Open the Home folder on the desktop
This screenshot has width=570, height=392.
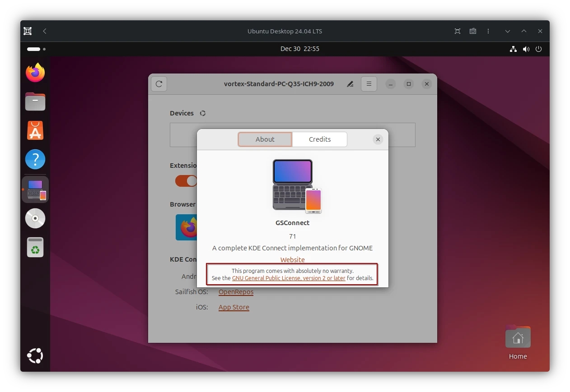518,337
